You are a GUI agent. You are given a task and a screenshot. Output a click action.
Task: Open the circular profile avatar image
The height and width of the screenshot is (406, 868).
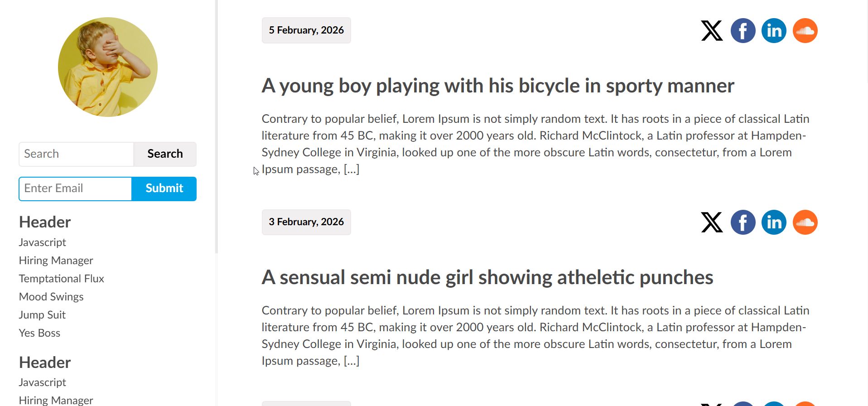(x=108, y=67)
